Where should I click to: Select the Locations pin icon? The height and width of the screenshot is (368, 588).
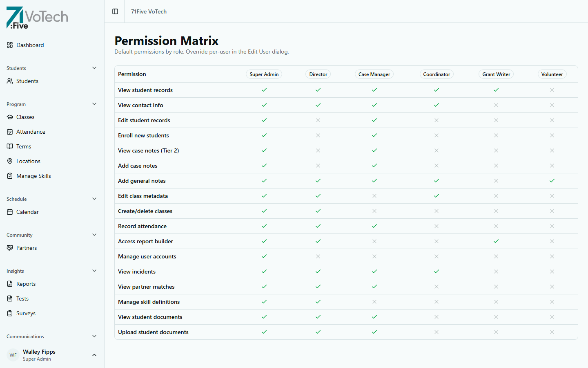coord(9,161)
